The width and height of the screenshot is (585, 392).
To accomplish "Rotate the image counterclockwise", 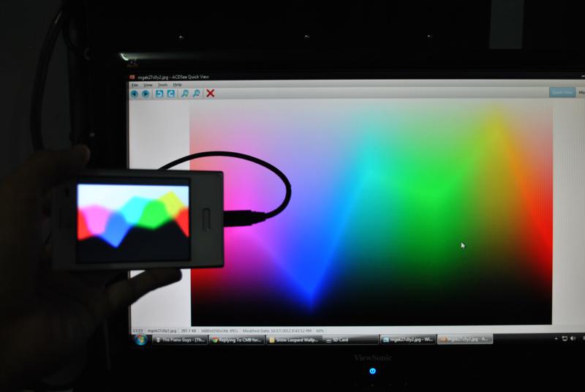I will click(x=159, y=94).
